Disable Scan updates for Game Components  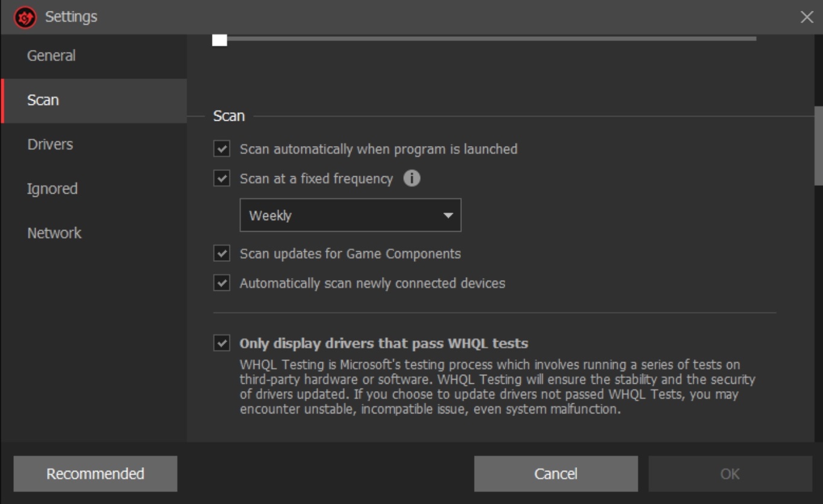tap(222, 254)
